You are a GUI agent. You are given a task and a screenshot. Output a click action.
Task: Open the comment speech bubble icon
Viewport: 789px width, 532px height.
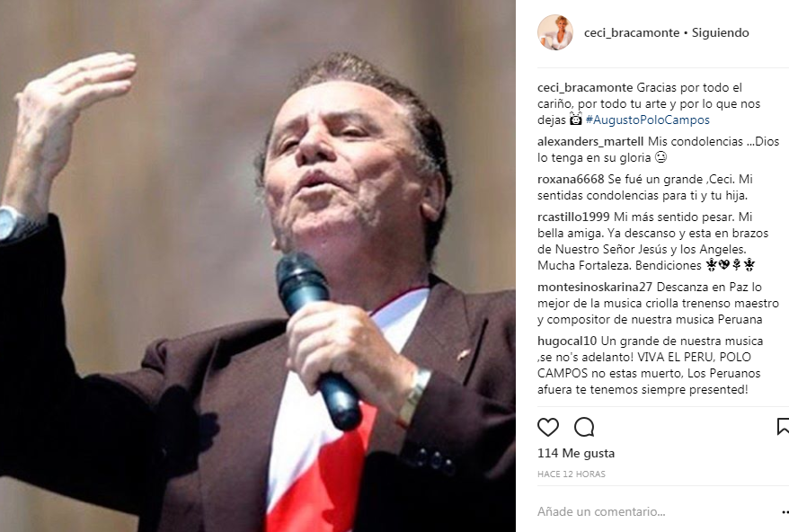(584, 428)
